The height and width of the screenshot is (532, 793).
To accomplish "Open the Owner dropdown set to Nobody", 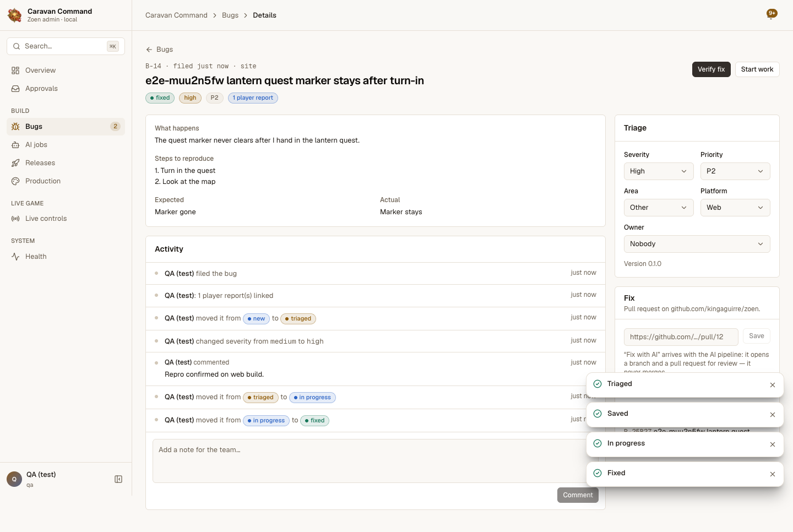I will [x=697, y=244].
